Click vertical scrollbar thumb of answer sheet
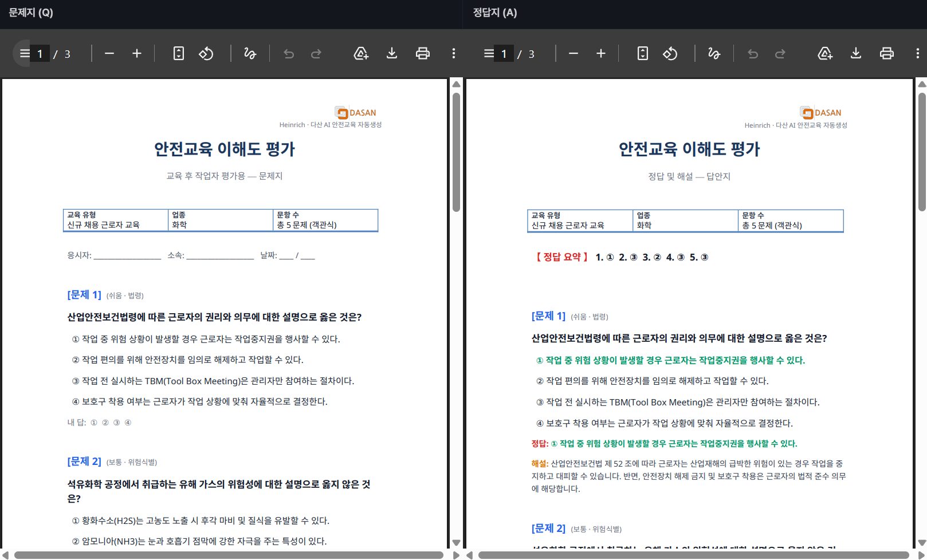Screen dimensions: 927x560 tap(922, 152)
